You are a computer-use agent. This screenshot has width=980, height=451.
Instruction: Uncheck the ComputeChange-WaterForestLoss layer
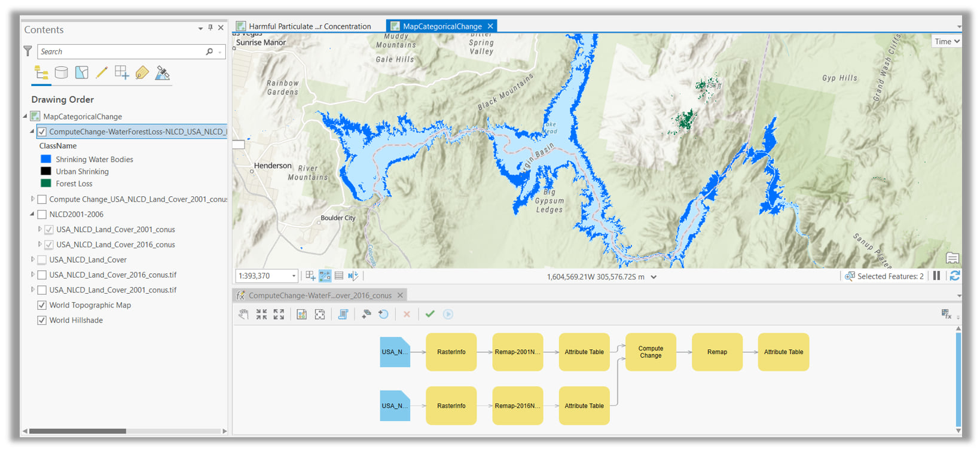pyautogui.click(x=42, y=132)
